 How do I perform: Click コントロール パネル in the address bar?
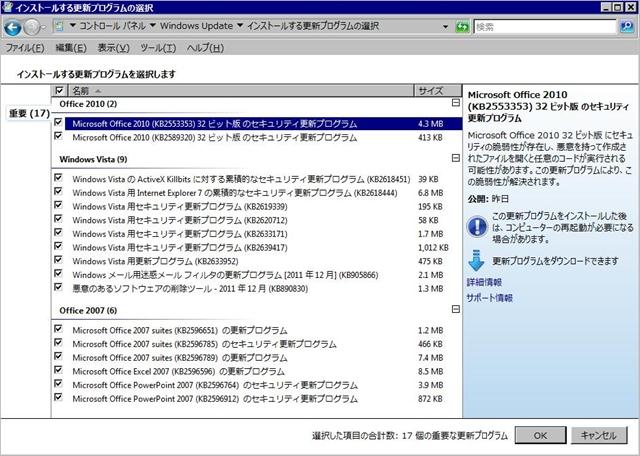[112, 26]
